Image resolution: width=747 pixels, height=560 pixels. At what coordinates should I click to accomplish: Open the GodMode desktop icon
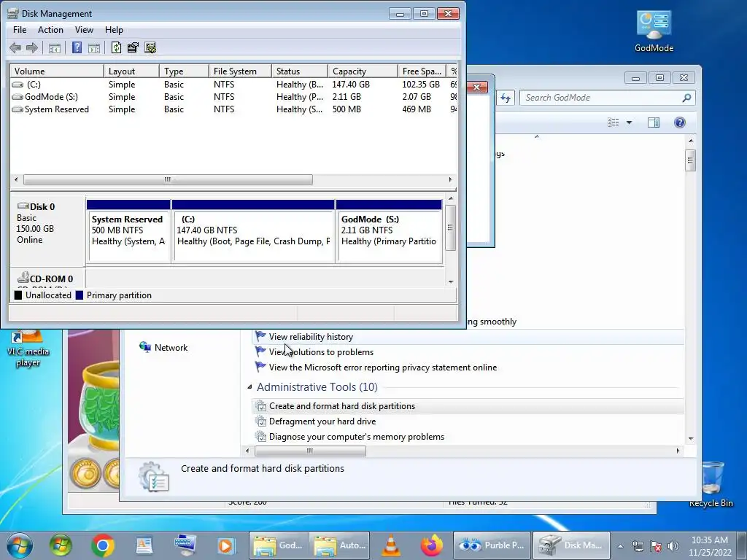[654, 31]
